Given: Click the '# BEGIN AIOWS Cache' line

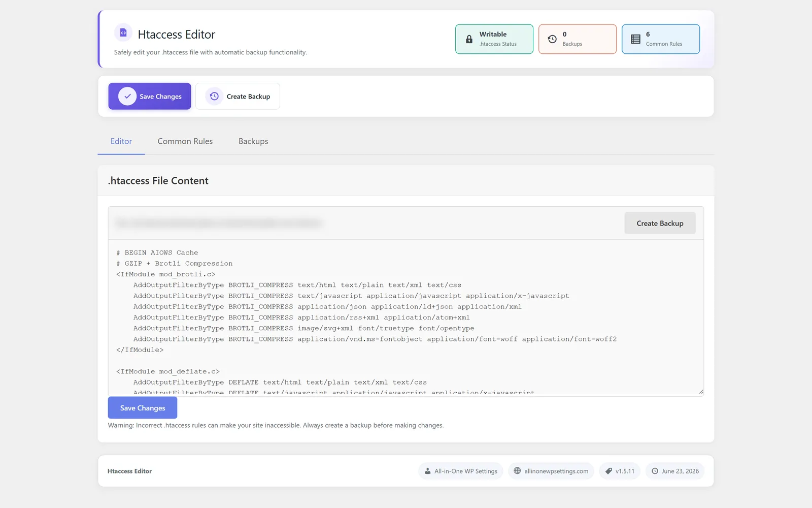Looking at the screenshot, I should 157,252.
